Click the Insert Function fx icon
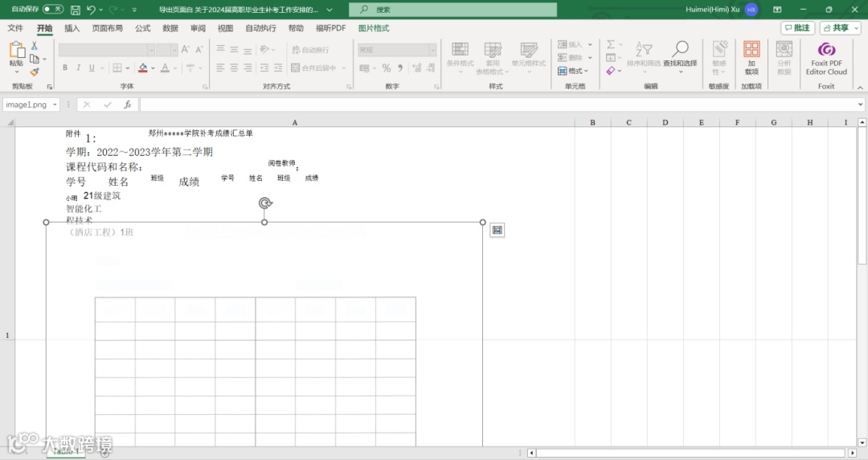 (127, 105)
